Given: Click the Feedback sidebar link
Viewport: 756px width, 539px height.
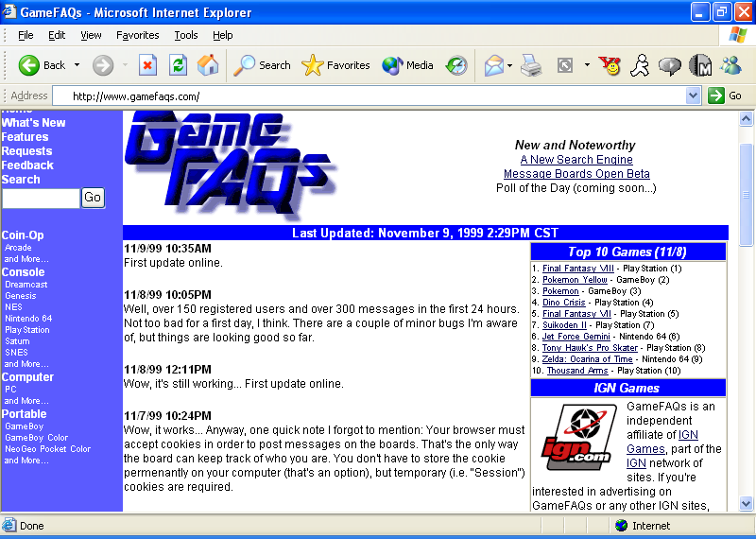Looking at the screenshot, I should coord(27,165).
